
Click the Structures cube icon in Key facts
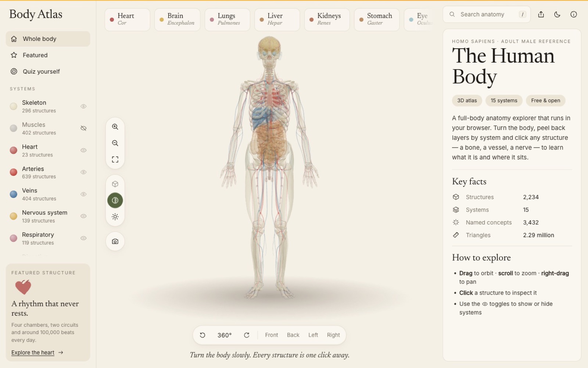pos(456,197)
